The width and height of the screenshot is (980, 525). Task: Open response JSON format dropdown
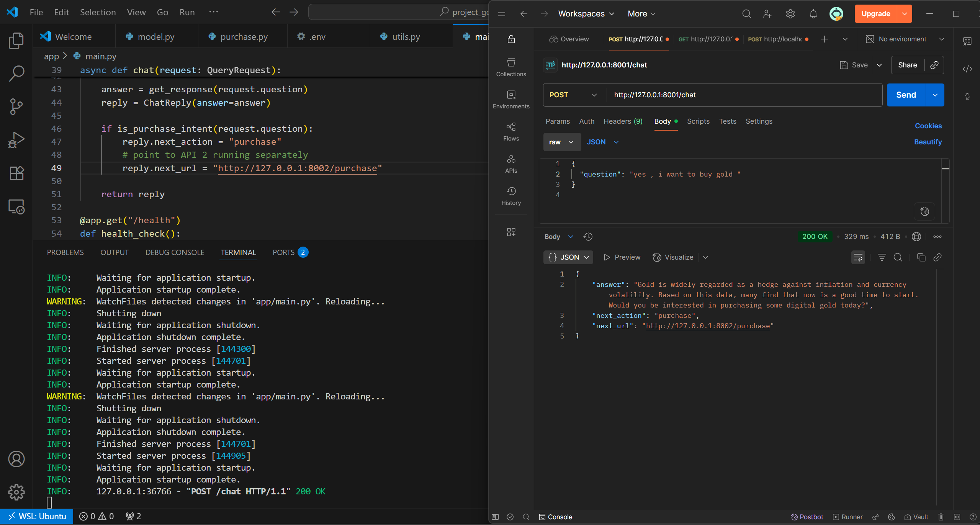coord(568,257)
